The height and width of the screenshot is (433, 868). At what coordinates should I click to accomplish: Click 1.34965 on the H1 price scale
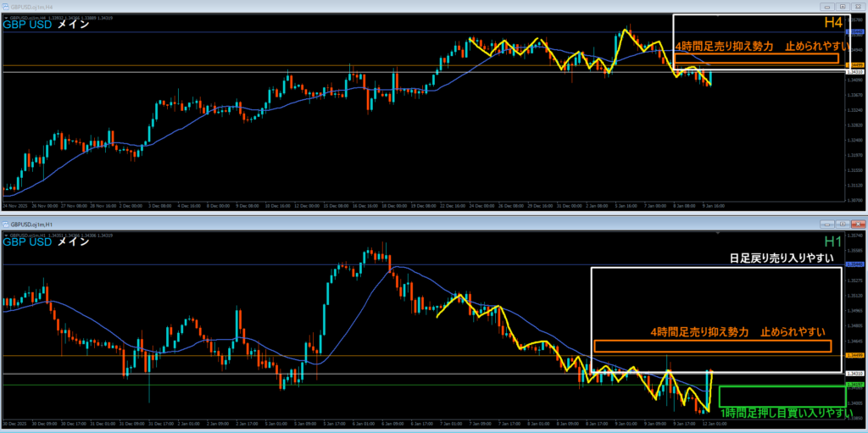[x=855, y=311]
